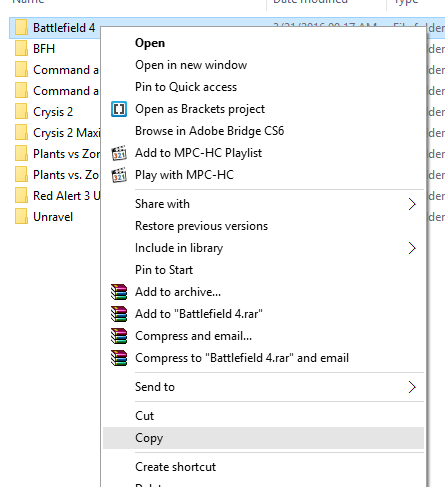Screen dimensions: 445x487
Task: Click the Battlefield 4 folder icon
Action: [x=21, y=27]
